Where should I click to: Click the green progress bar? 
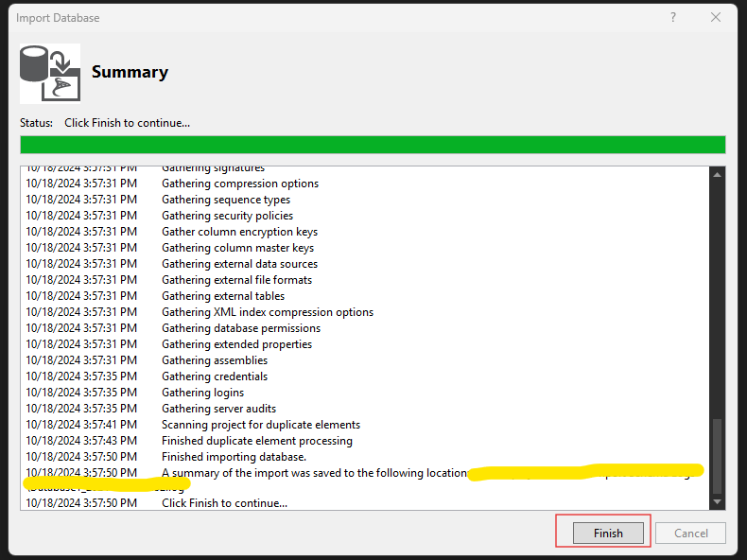click(373, 145)
